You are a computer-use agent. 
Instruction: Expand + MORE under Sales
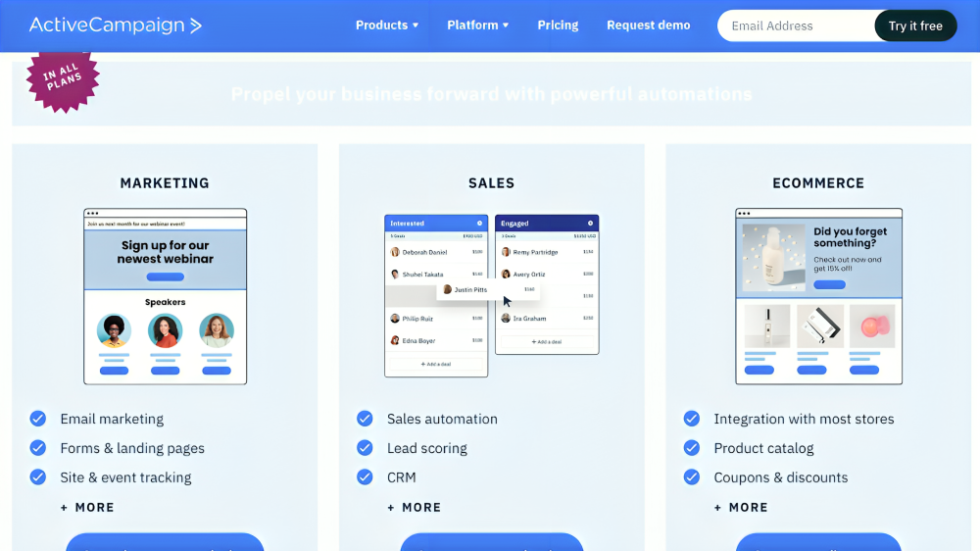click(x=415, y=507)
